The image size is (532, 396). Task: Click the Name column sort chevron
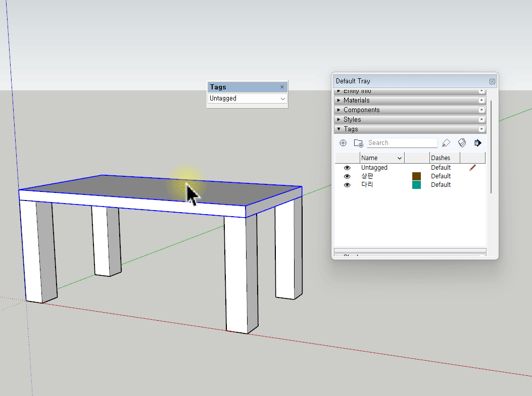coord(399,158)
